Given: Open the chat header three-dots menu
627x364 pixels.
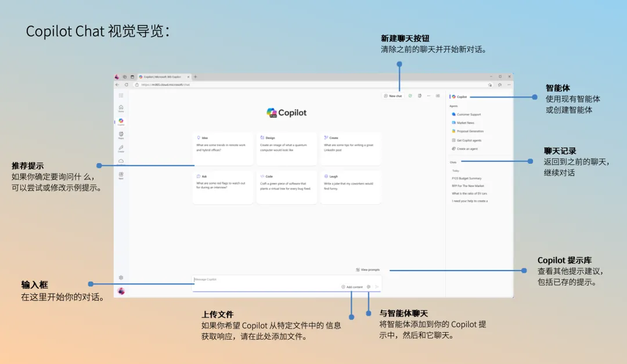Looking at the screenshot, I should (x=428, y=96).
